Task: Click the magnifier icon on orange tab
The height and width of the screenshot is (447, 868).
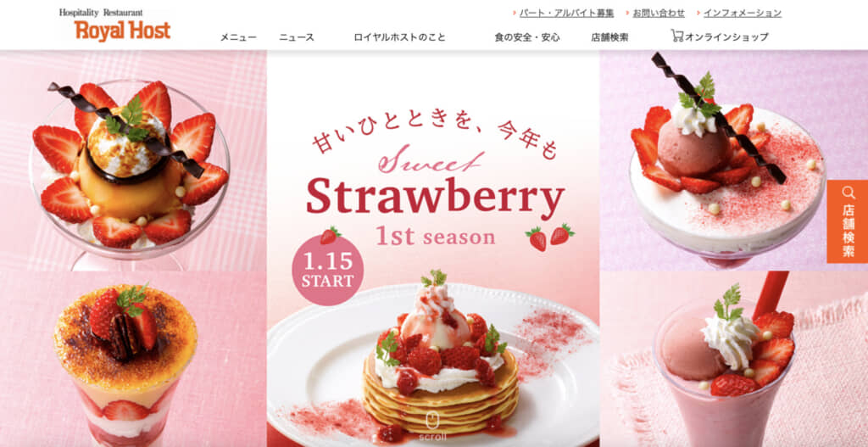Action: (848, 193)
